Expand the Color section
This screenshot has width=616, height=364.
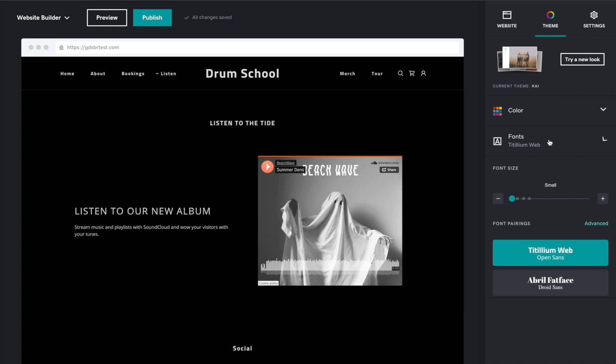tap(603, 110)
